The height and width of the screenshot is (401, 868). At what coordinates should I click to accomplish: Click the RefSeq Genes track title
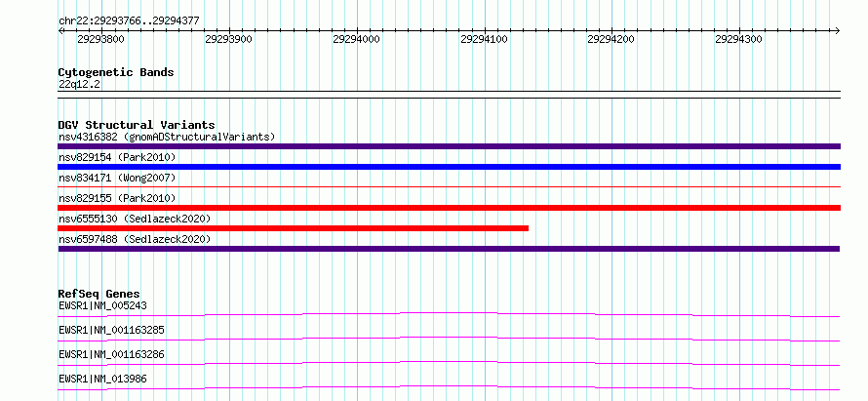(x=99, y=294)
